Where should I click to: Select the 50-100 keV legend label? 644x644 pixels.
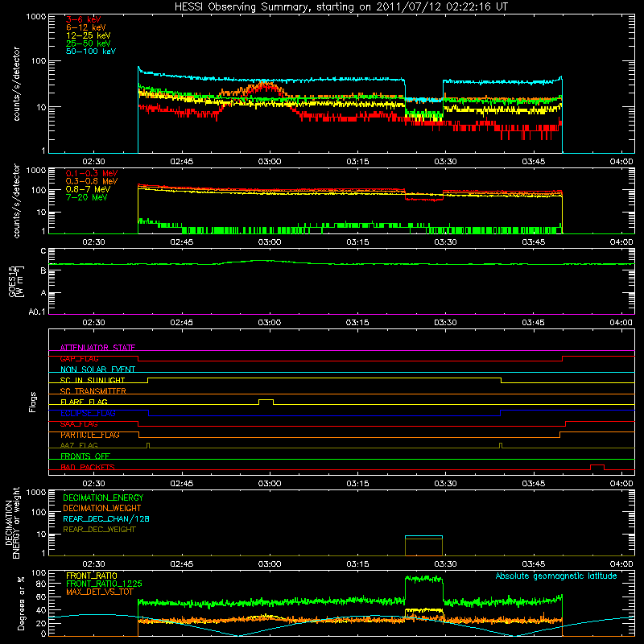[91, 52]
